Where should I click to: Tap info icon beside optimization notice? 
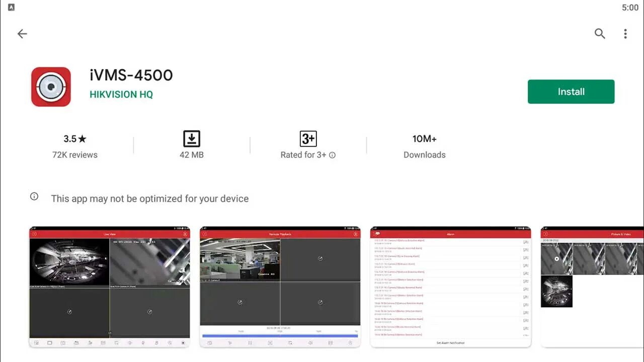point(34,196)
